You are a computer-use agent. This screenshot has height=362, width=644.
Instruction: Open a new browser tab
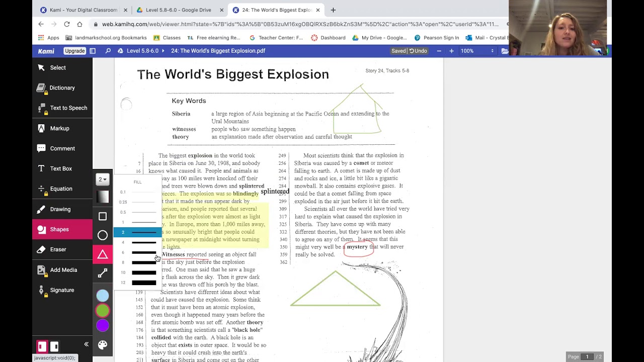[333, 10]
